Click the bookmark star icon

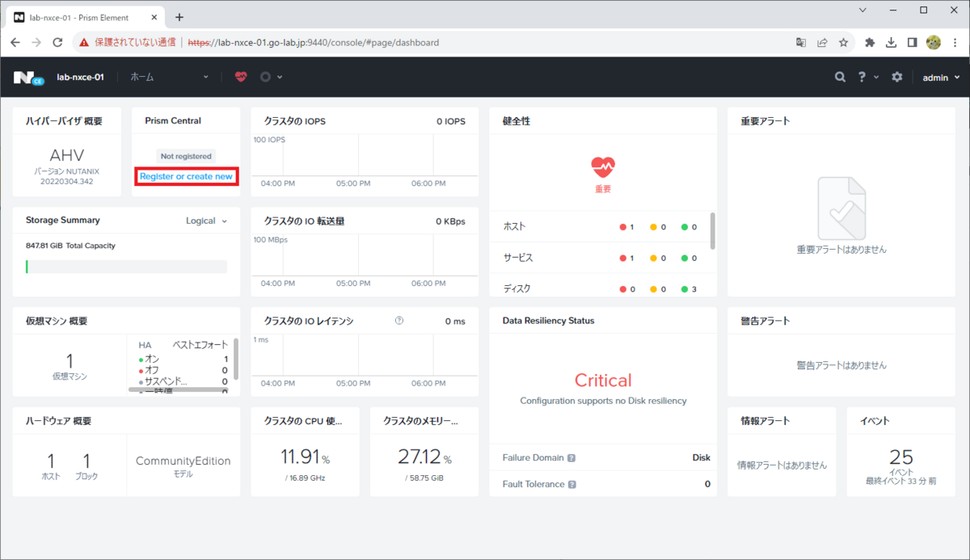[843, 42]
